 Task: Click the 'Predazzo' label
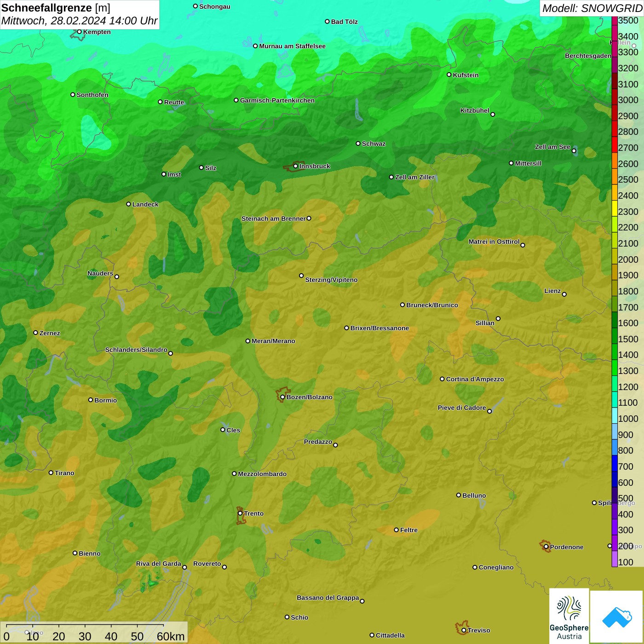coord(318,442)
